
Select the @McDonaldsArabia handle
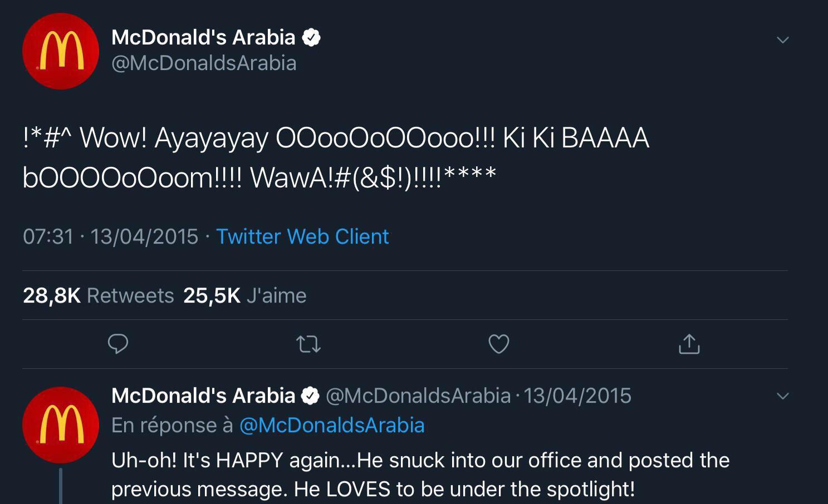coord(203,63)
